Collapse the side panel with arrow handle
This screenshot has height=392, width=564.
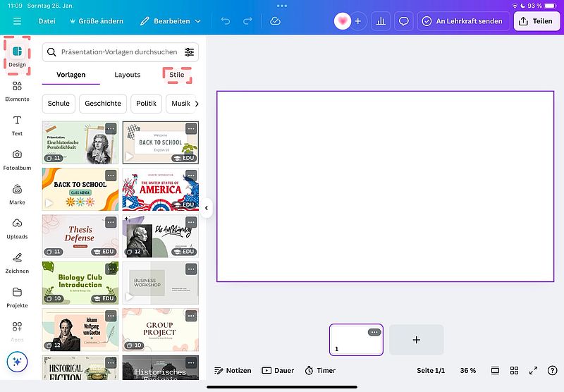207,208
